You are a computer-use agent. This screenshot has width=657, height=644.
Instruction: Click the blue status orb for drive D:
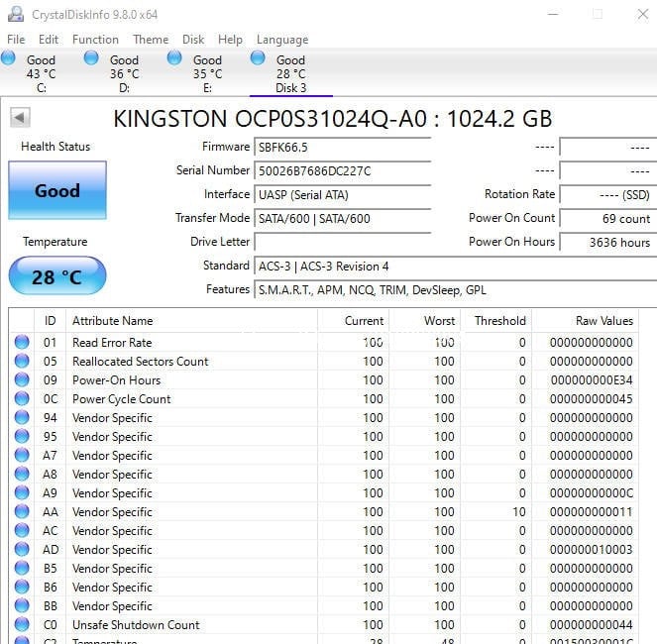coord(91,57)
